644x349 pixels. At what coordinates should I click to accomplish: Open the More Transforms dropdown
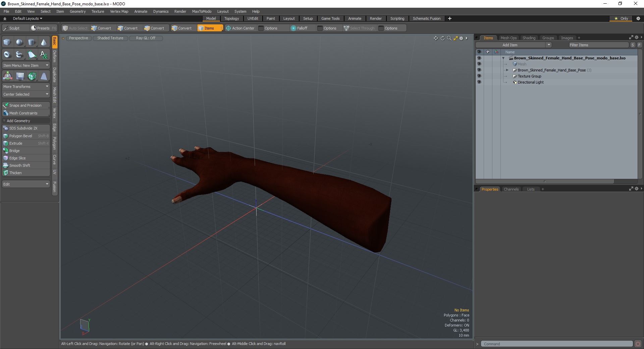[26, 87]
